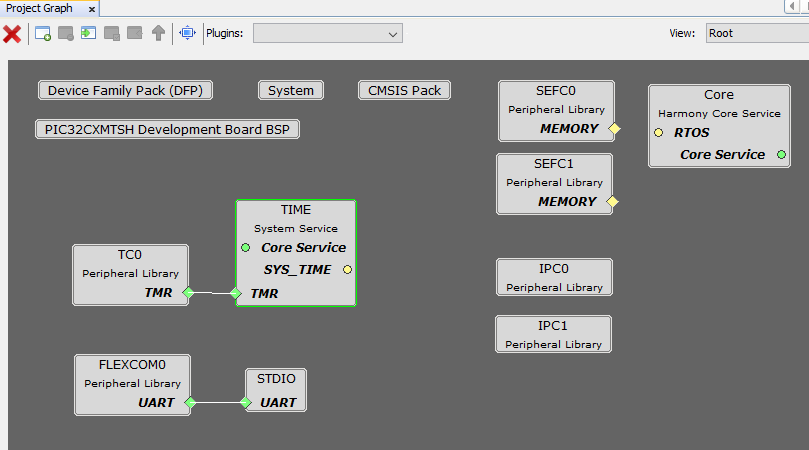Screen dimensions: 809x450
Task: Click green UART diamond on STDIO
Action: [x=245, y=403]
